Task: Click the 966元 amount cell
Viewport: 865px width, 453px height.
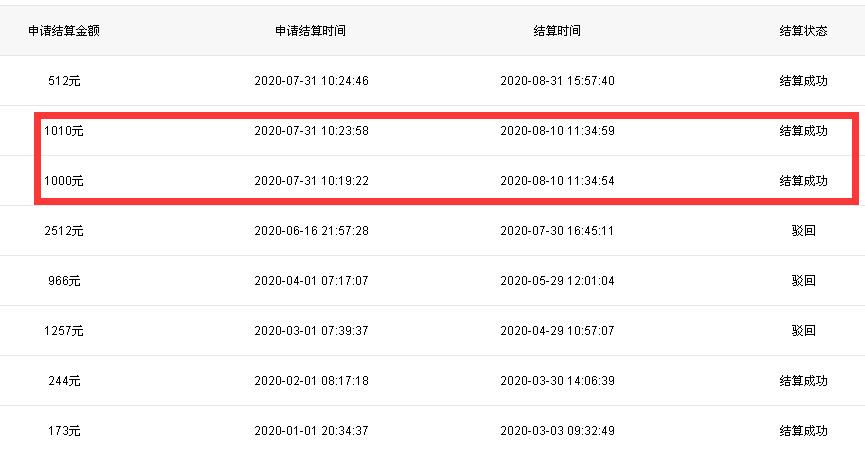Action: pos(64,281)
